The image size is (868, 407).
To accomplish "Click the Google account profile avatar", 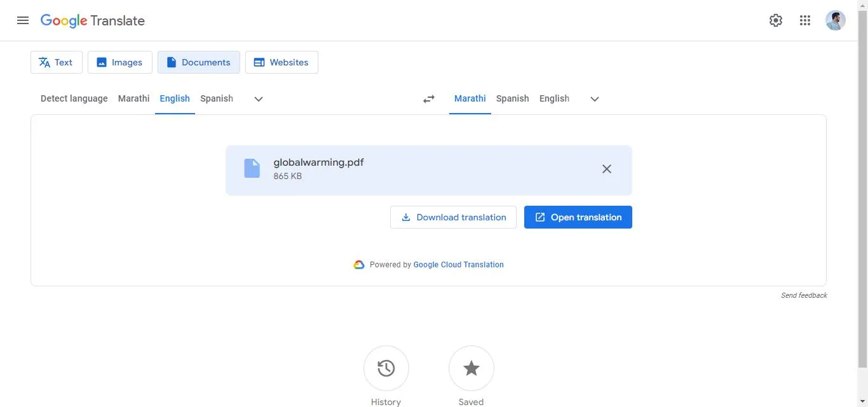I will (x=836, y=20).
